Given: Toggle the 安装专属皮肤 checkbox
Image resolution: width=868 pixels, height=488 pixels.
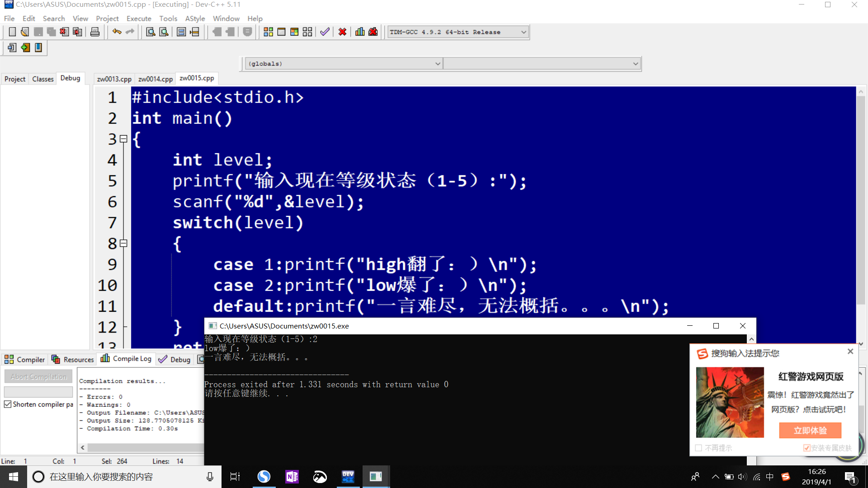Looking at the screenshot, I should pos(807,448).
